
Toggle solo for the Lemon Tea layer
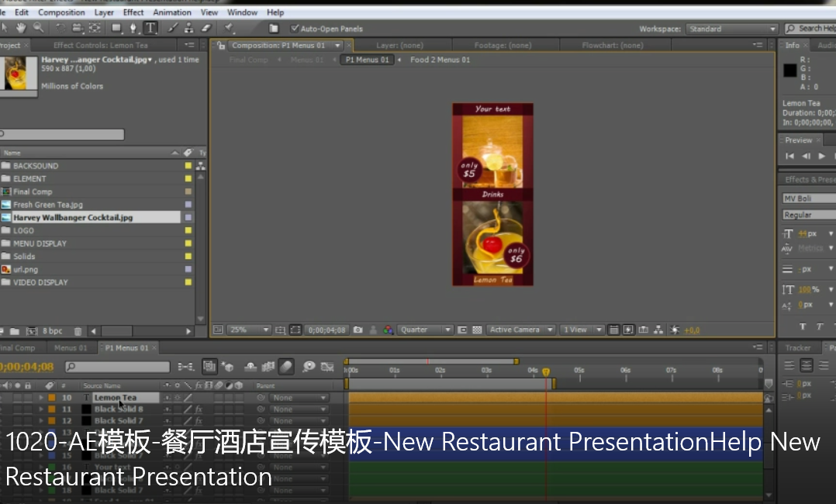(x=18, y=398)
